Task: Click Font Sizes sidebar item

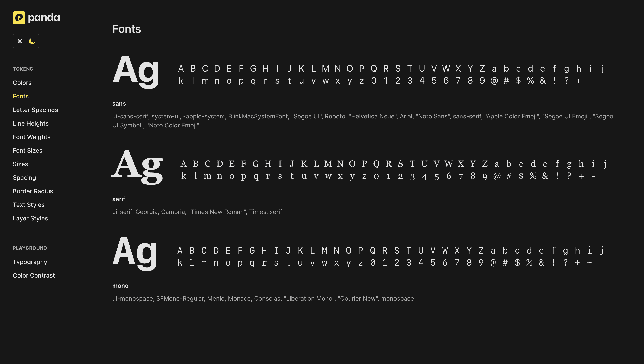Action: [x=27, y=150]
